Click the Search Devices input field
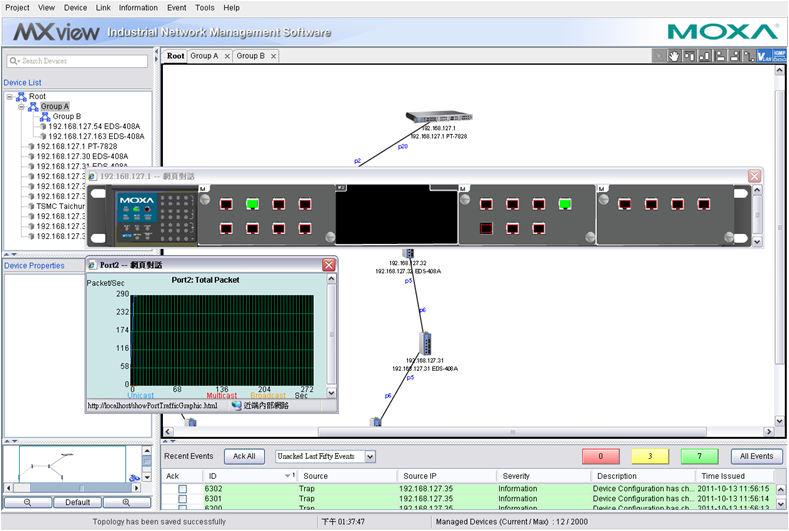 (77, 61)
